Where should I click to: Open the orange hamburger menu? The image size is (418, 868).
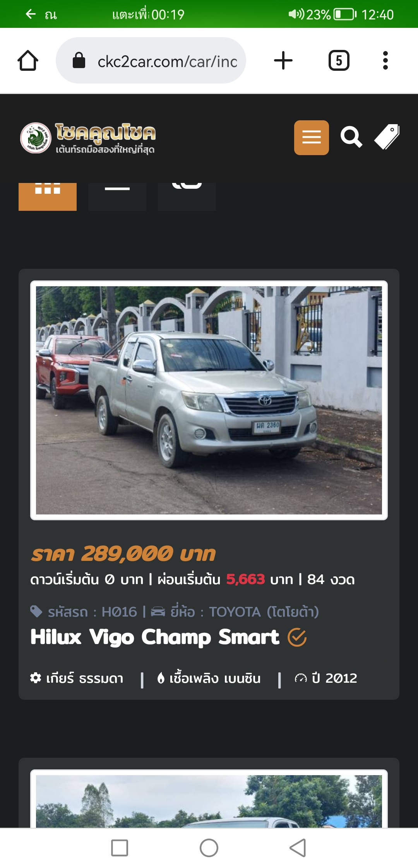tap(311, 138)
